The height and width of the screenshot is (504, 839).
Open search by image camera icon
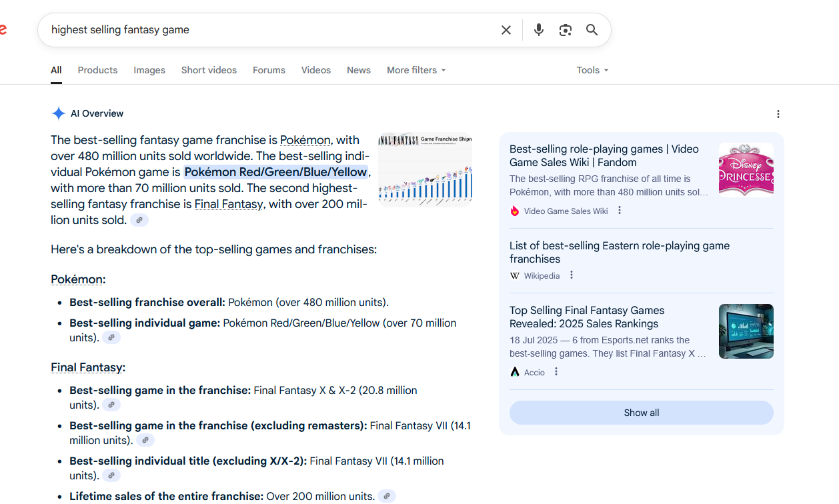[x=566, y=30]
